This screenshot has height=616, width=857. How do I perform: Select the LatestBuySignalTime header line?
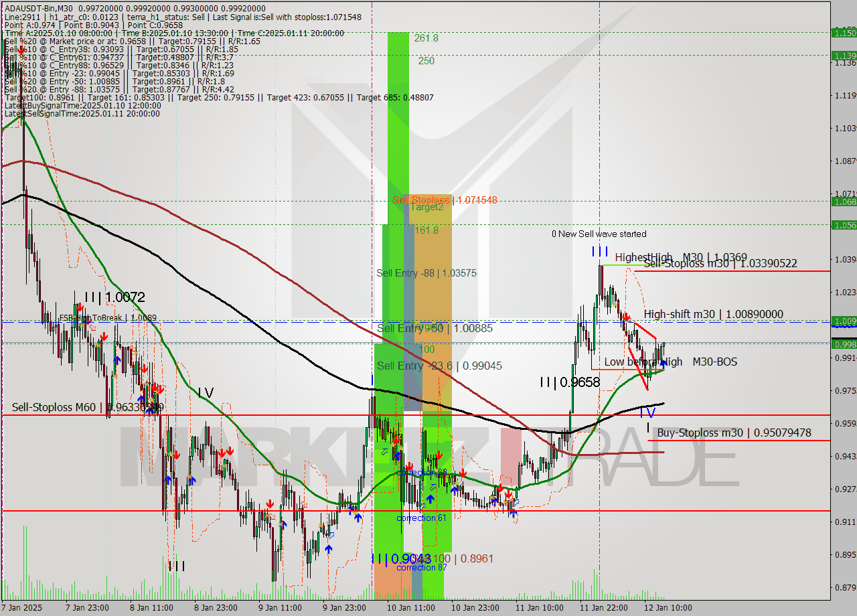pyautogui.click(x=82, y=106)
